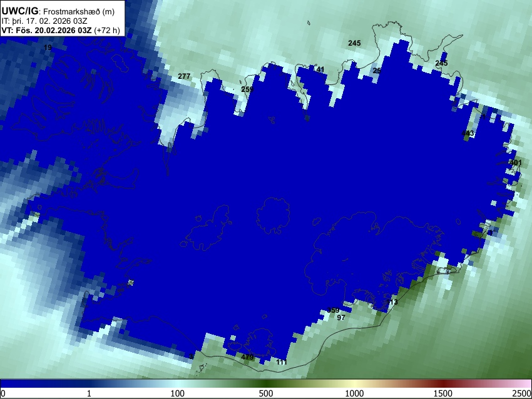Image resolution: width=532 pixels, height=399 pixels.
Task: Click the map value 359
Action: [333, 310]
